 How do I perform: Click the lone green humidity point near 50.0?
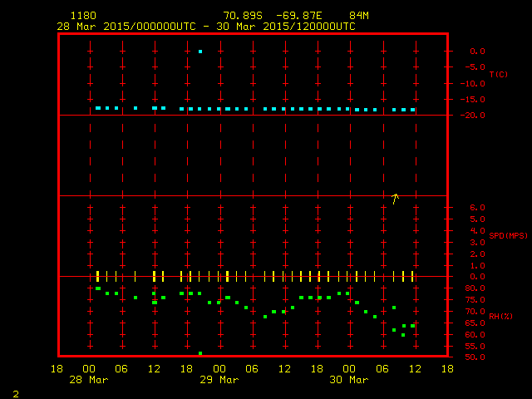pyautogui.click(x=200, y=353)
